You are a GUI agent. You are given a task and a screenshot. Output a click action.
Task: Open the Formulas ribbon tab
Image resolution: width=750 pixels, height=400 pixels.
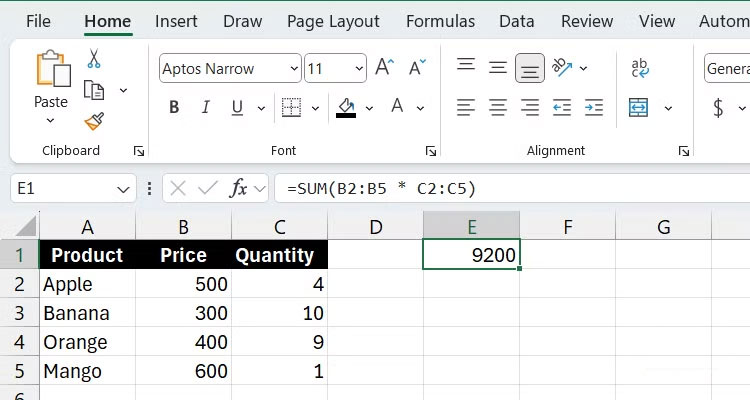[440, 21]
